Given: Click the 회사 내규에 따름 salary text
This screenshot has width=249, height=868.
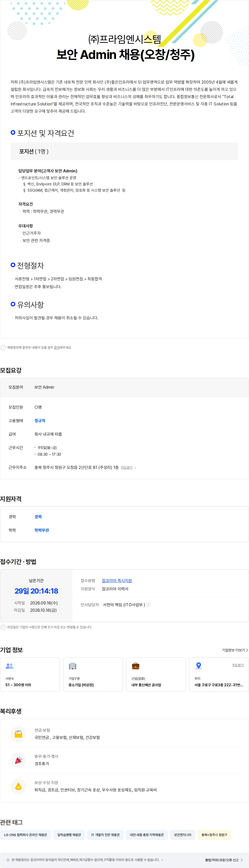Looking at the screenshot, I should click(x=48, y=434).
